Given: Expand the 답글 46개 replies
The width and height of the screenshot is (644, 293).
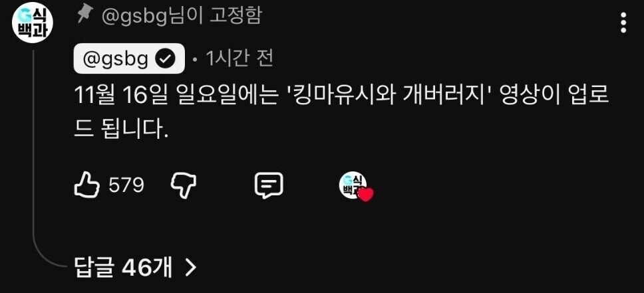Looking at the screenshot, I should [x=135, y=268].
